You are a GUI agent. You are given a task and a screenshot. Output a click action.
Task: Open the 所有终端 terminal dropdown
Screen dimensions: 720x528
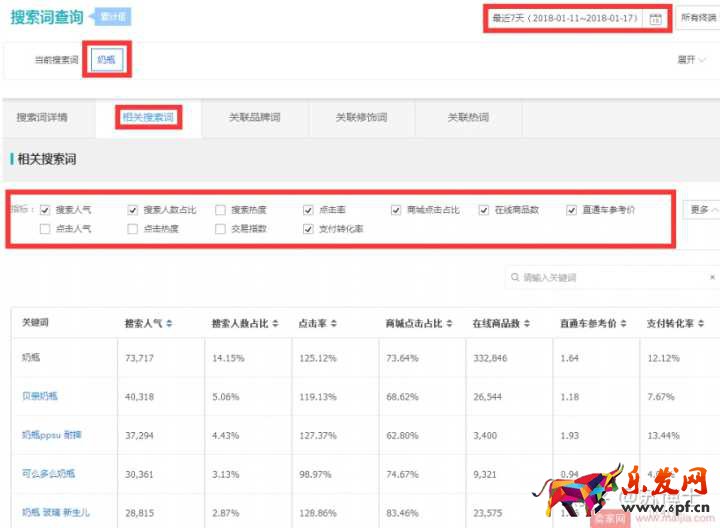click(x=699, y=18)
